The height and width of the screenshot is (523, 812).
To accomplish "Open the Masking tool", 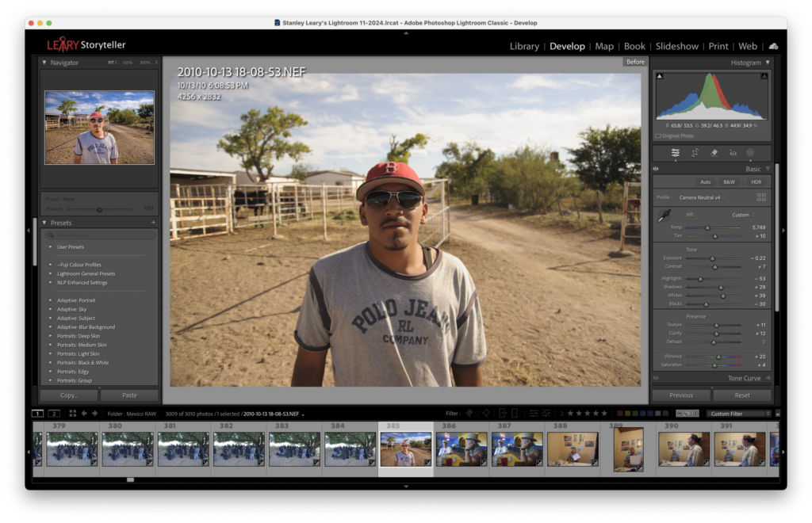I will [x=750, y=153].
